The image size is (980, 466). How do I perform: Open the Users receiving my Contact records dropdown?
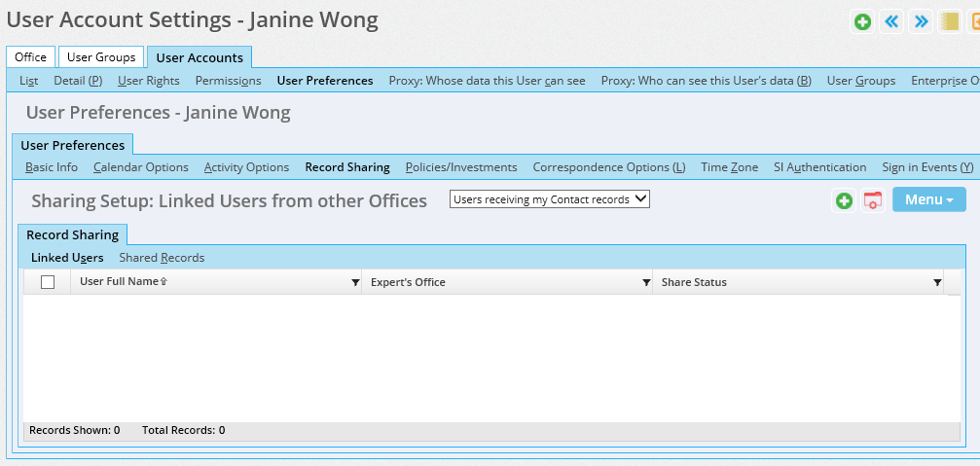pos(550,199)
